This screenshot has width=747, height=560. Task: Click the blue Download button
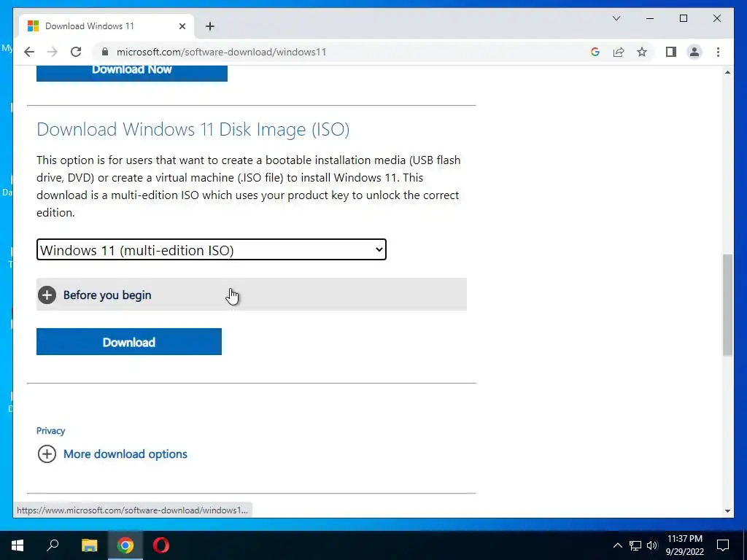tap(129, 342)
